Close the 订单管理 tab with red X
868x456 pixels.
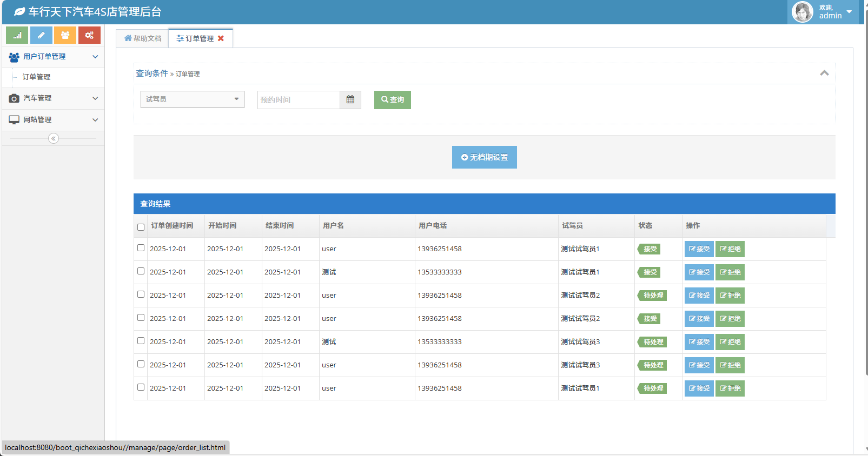coord(221,38)
